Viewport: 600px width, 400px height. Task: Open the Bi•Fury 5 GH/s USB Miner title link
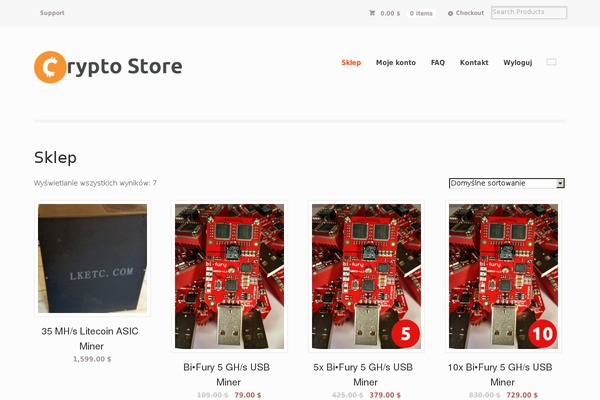point(227,374)
